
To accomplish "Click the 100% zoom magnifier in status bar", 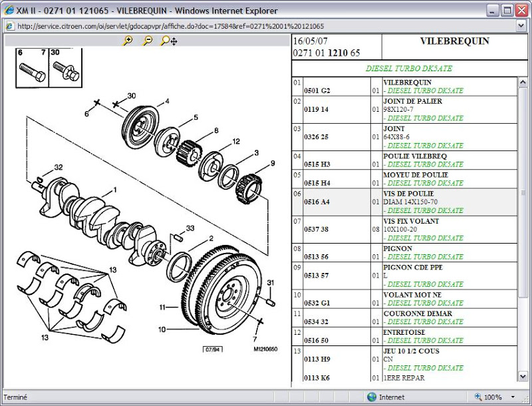I will point(478,397).
